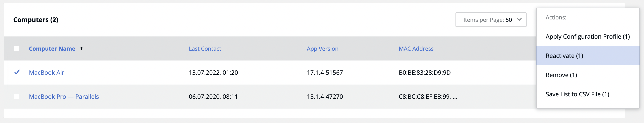Image resolution: width=644 pixels, height=123 pixels.
Task: Uncheck the MacBook Air checkbox
Action: point(16,73)
